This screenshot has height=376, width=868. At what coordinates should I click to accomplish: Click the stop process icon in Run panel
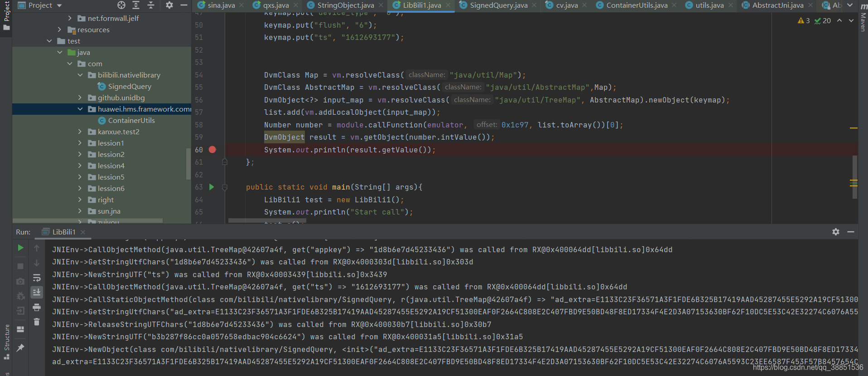(20, 266)
